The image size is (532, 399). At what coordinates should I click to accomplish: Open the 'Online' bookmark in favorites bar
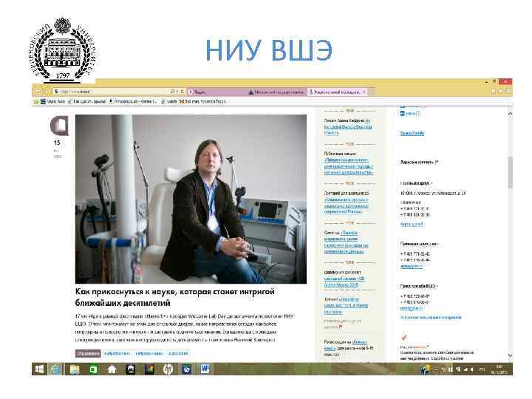click(x=133, y=101)
